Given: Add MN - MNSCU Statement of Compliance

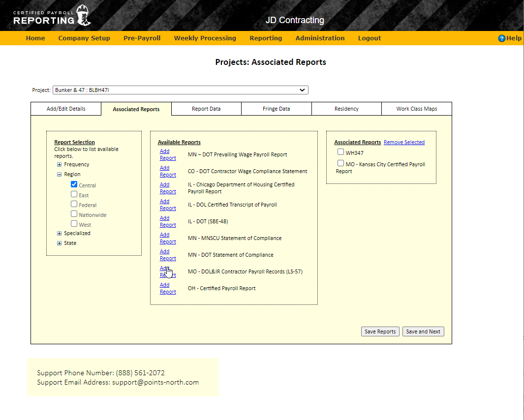Looking at the screenshot, I should click(168, 238).
